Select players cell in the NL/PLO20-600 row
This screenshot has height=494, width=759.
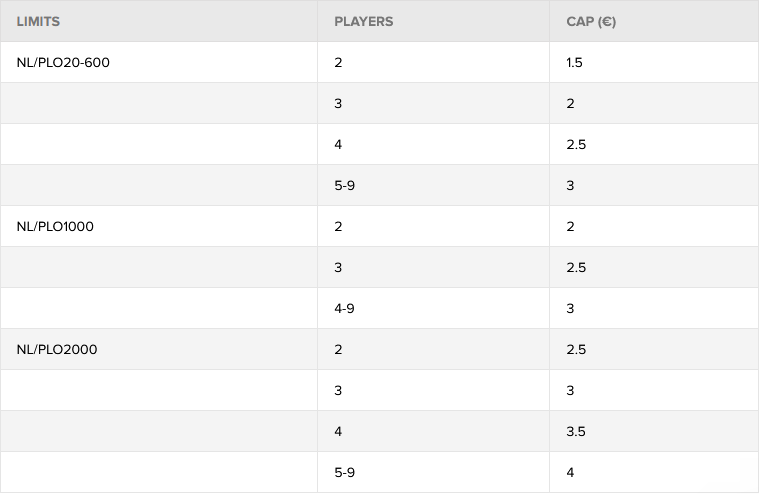(338, 62)
